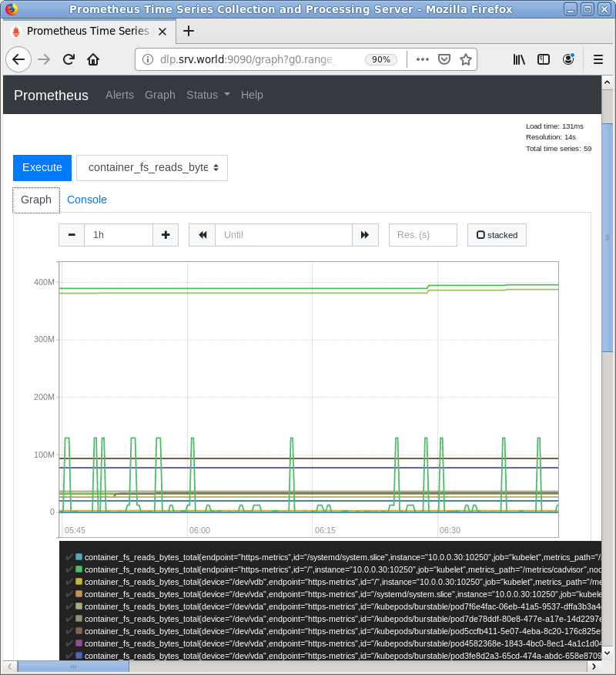
Task: Open the Firefox hamburger menu
Action: click(x=598, y=59)
